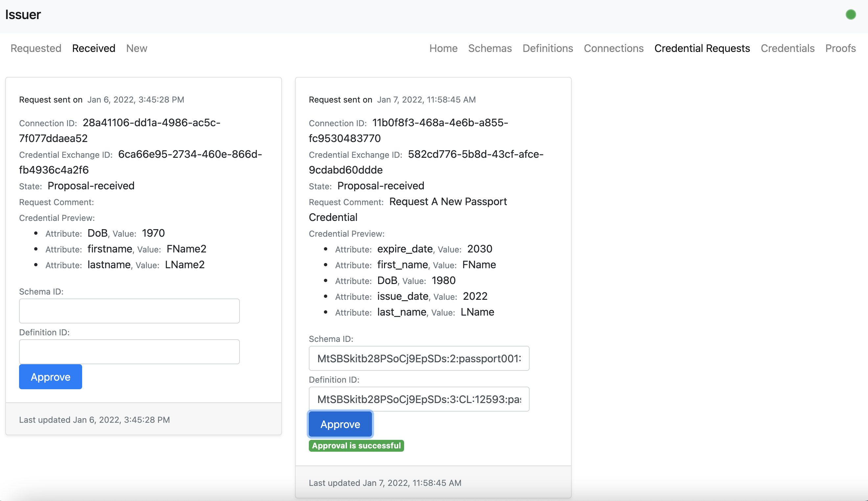Approve the passport credential request
868x501 pixels.
coord(340,424)
